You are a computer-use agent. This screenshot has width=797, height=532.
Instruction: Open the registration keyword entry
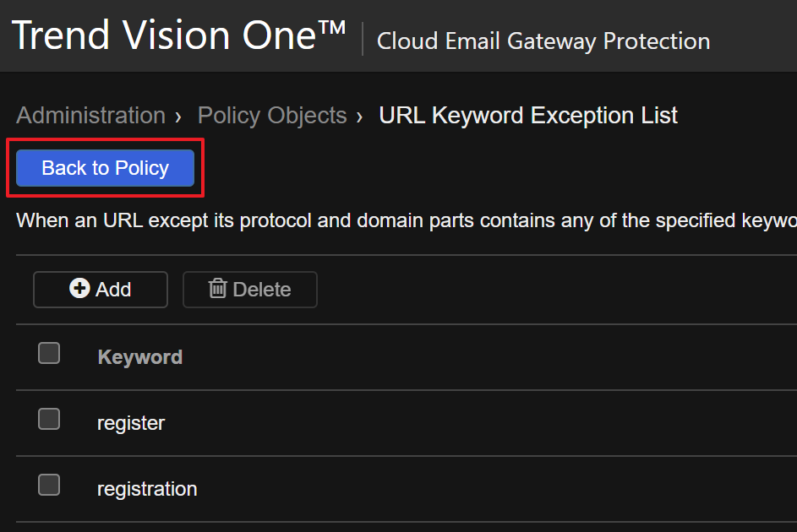147,489
